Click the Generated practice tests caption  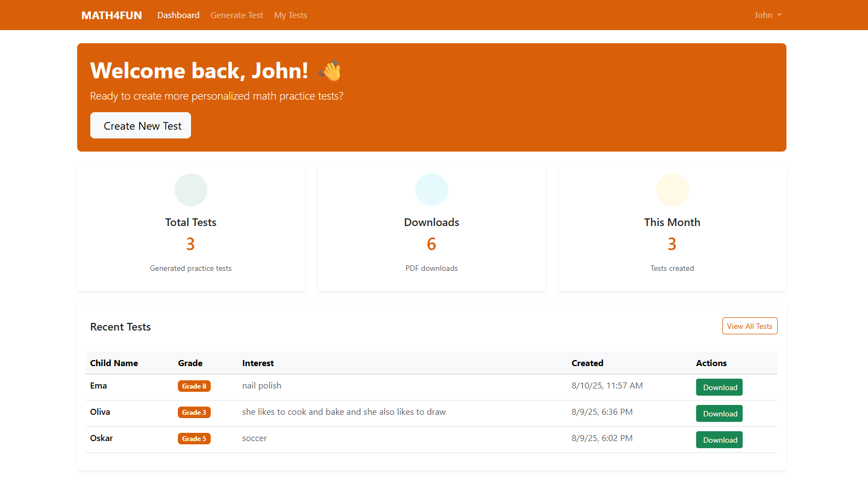pos(190,269)
